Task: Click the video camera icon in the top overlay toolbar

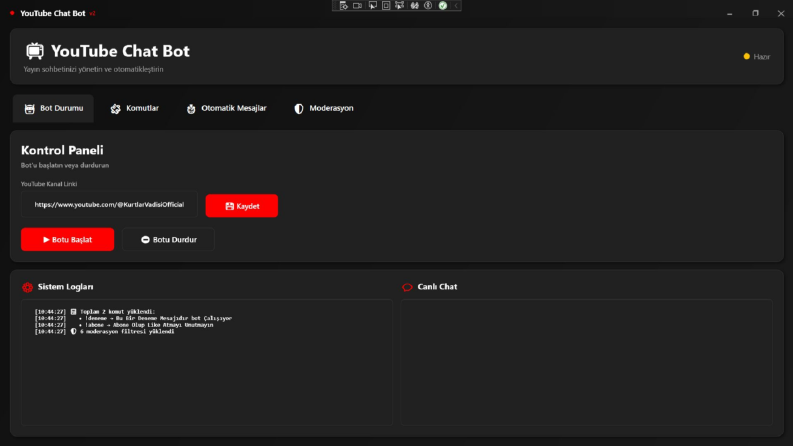Action: 358,6
